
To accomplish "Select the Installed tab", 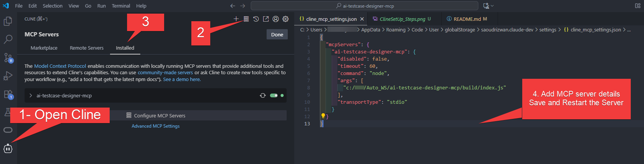I will (x=125, y=48).
